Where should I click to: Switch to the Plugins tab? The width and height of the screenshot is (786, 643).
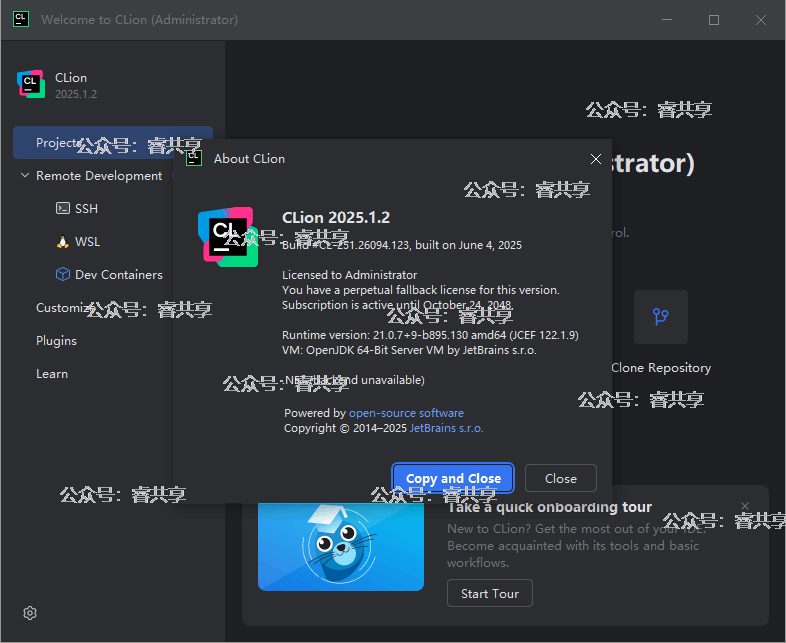pos(56,341)
